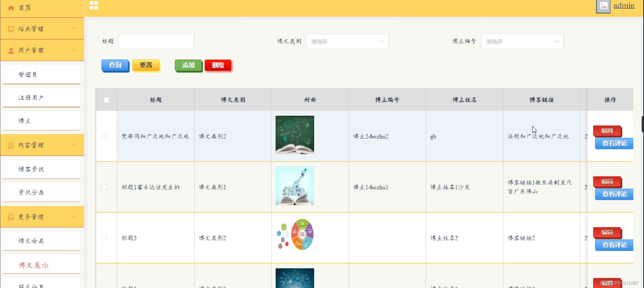Viewport: 644px width, 288px height.
Task: Open the 博文类别 dropdown
Action: pos(347,42)
